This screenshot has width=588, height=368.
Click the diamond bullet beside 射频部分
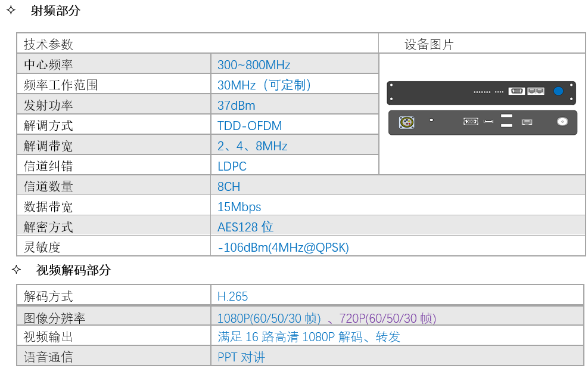[x=11, y=10]
